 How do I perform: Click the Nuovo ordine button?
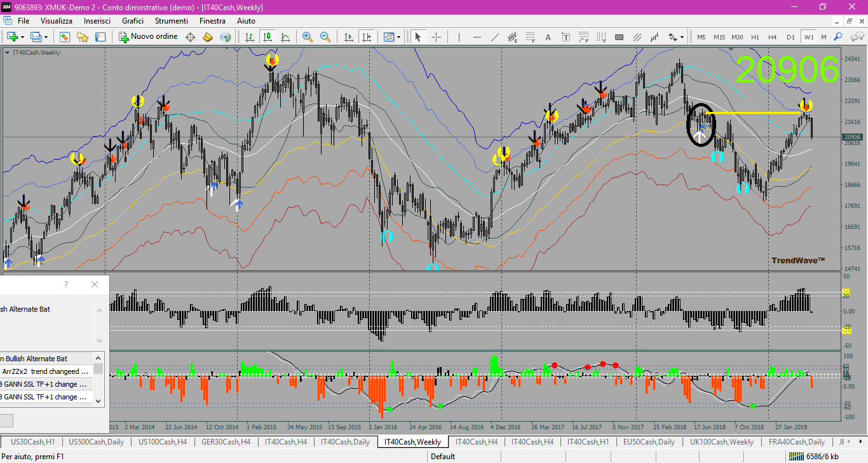pyautogui.click(x=148, y=37)
